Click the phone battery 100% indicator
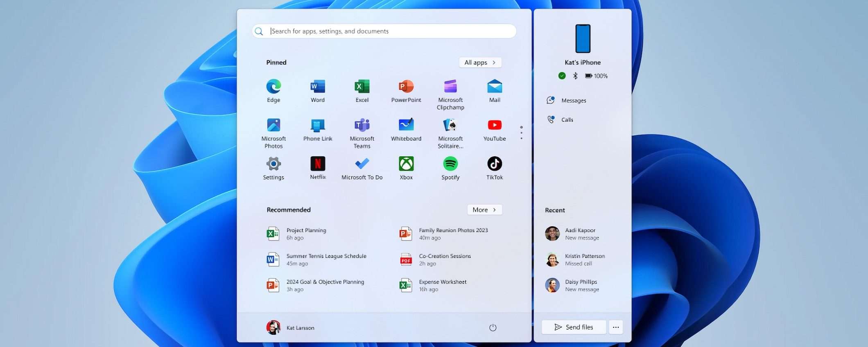Viewport: 868px width, 347px height. (x=596, y=76)
